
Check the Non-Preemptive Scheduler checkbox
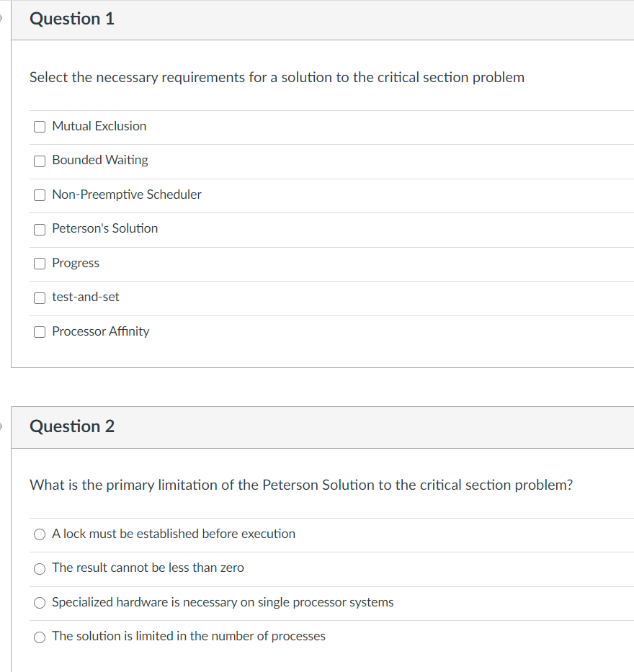(40, 194)
